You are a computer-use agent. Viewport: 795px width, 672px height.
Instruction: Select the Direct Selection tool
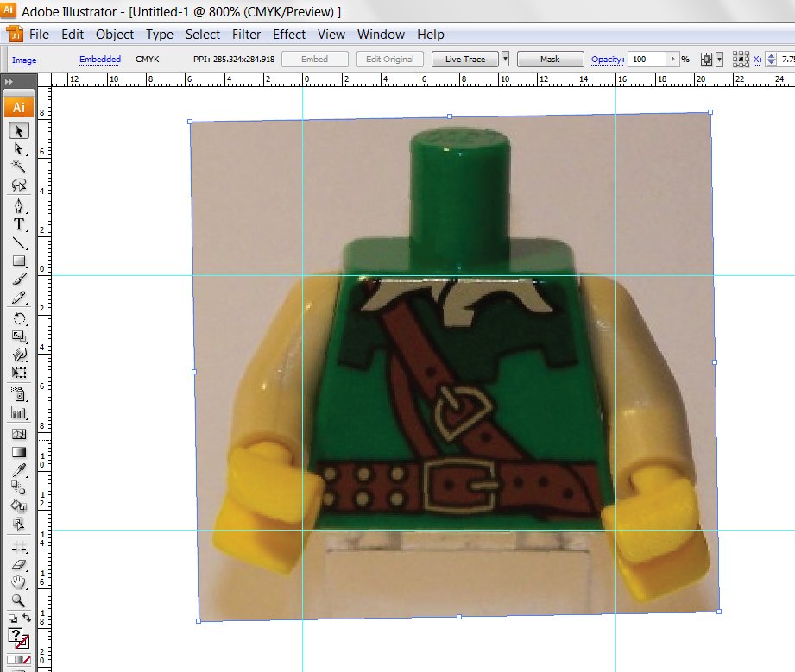click(18, 148)
